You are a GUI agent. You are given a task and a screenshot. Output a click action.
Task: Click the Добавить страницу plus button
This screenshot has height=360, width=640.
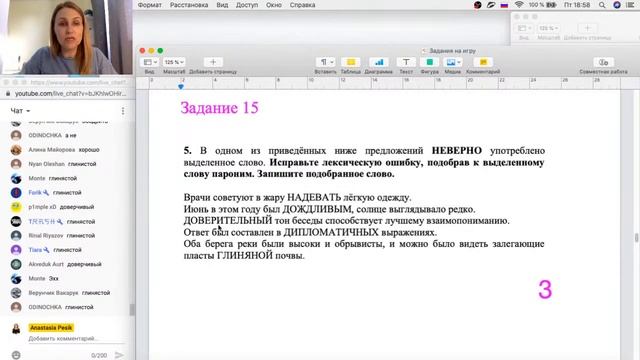coord(213,62)
